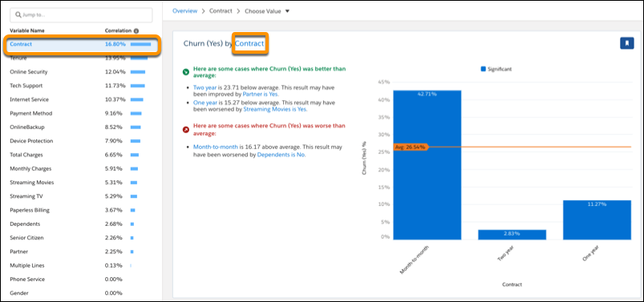Image resolution: width=644 pixels, height=302 pixels.
Task: Click Contract in the breadcrumb
Action: click(x=221, y=11)
